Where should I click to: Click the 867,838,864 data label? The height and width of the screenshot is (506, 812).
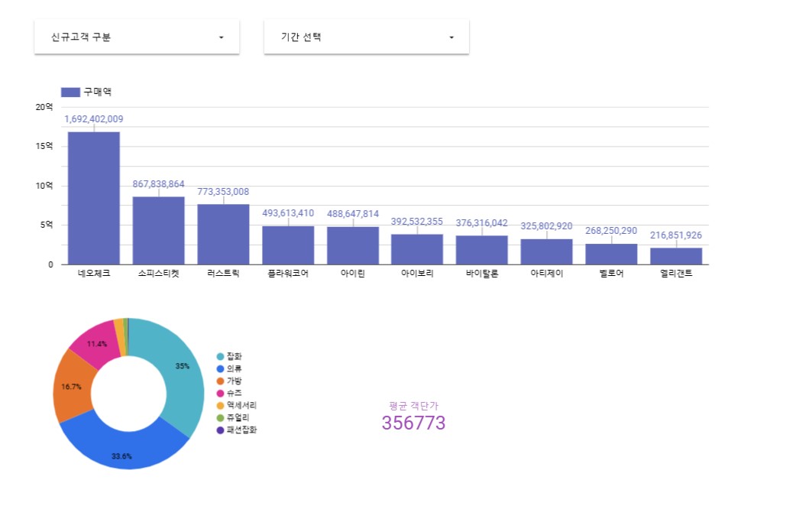(158, 184)
